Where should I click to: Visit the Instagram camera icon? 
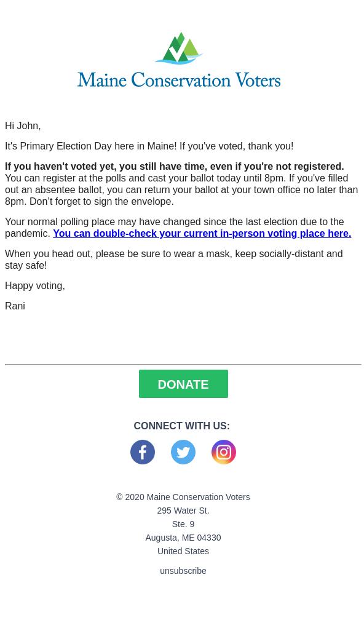click(223, 452)
